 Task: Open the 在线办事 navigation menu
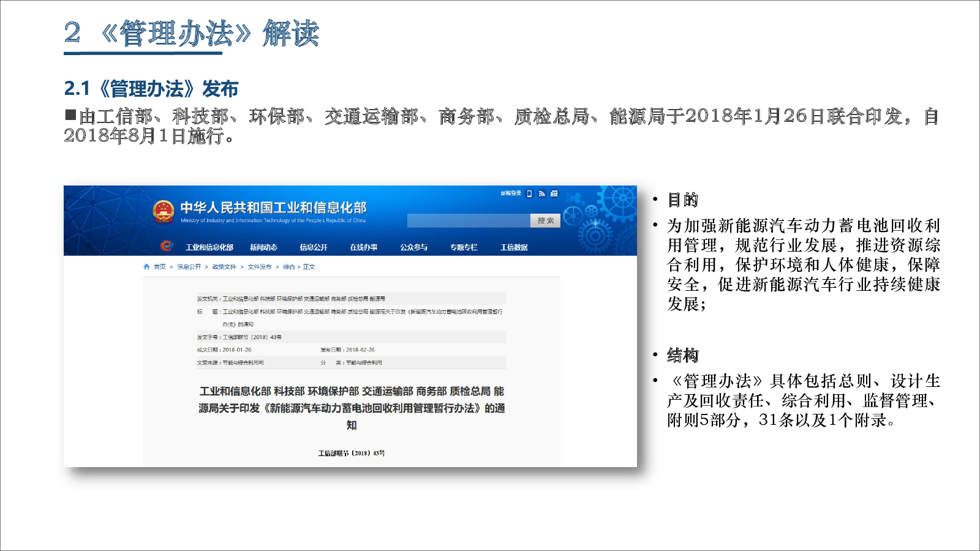click(364, 247)
